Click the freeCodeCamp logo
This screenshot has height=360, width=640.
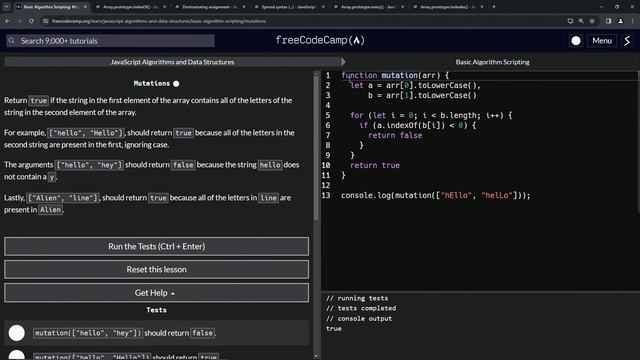tap(320, 40)
